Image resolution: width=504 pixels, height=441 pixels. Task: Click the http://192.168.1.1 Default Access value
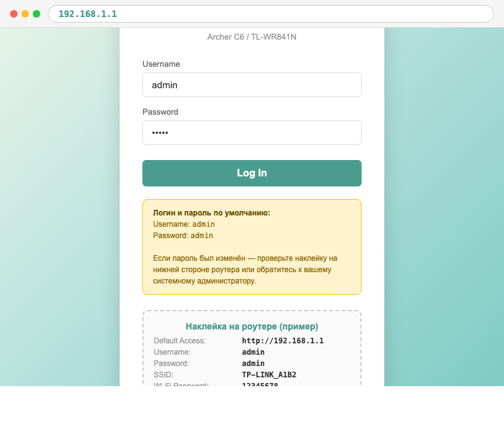[x=283, y=341]
